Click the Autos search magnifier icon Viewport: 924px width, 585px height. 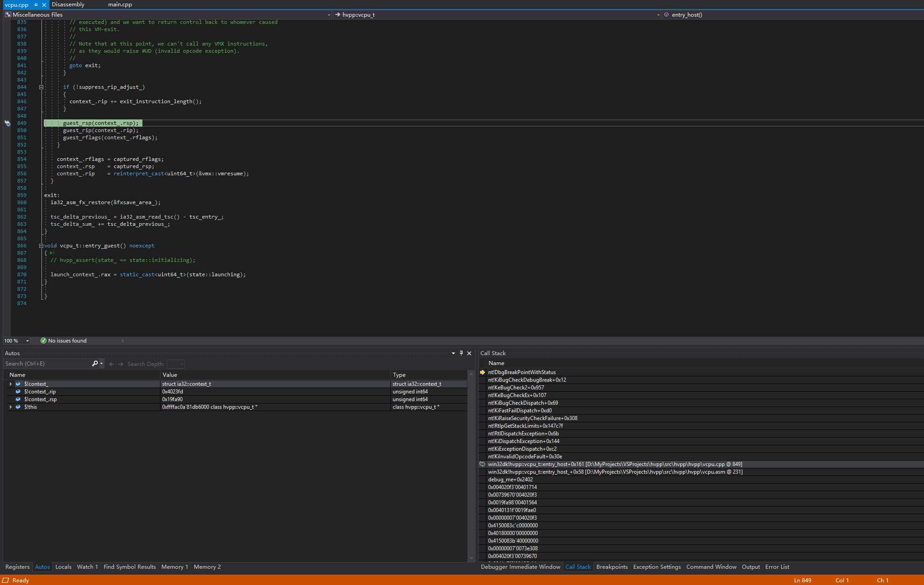(x=95, y=364)
